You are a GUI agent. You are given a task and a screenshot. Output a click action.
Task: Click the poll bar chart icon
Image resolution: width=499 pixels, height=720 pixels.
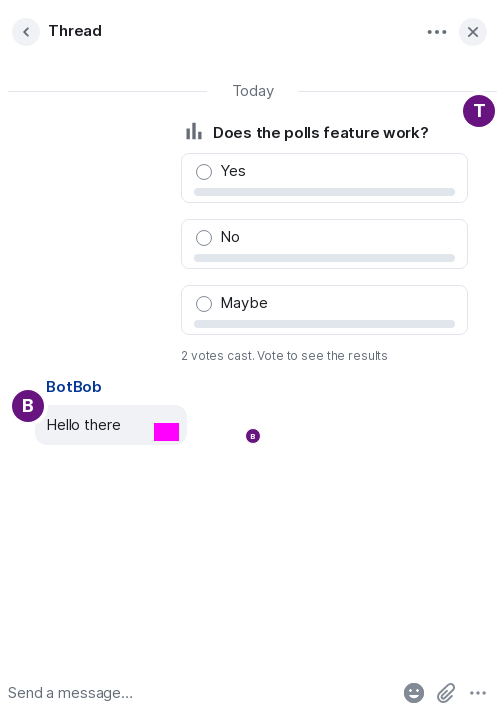tap(194, 132)
